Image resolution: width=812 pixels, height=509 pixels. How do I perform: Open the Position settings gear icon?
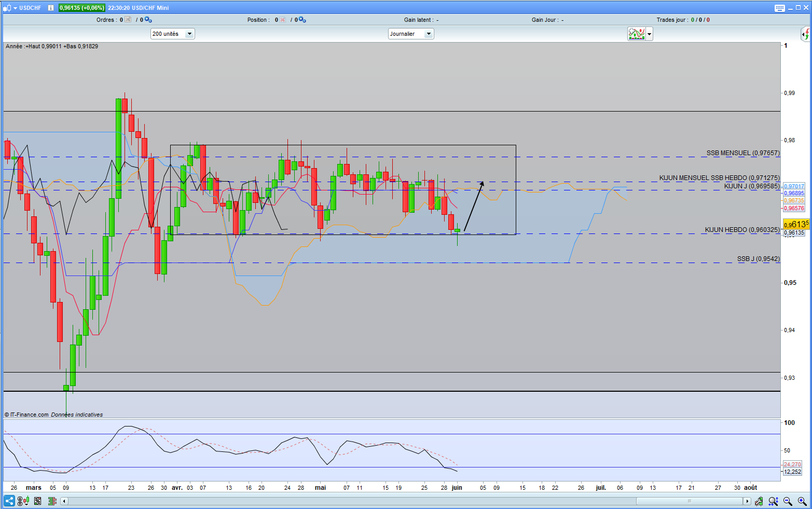point(302,20)
